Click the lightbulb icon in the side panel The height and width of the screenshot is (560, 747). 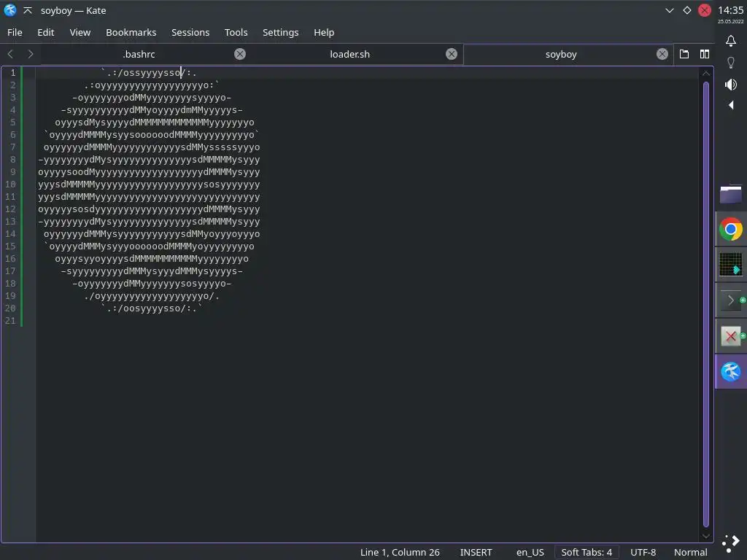[x=731, y=63]
